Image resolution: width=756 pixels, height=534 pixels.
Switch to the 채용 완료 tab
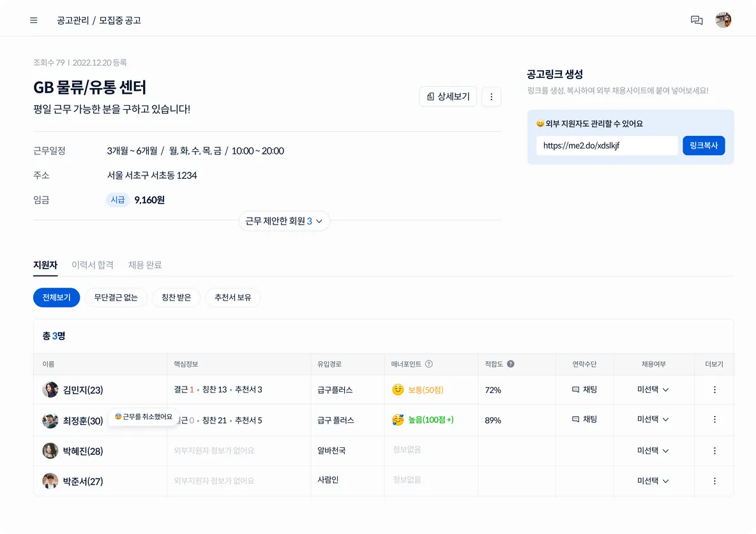click(x=145, y=265)
